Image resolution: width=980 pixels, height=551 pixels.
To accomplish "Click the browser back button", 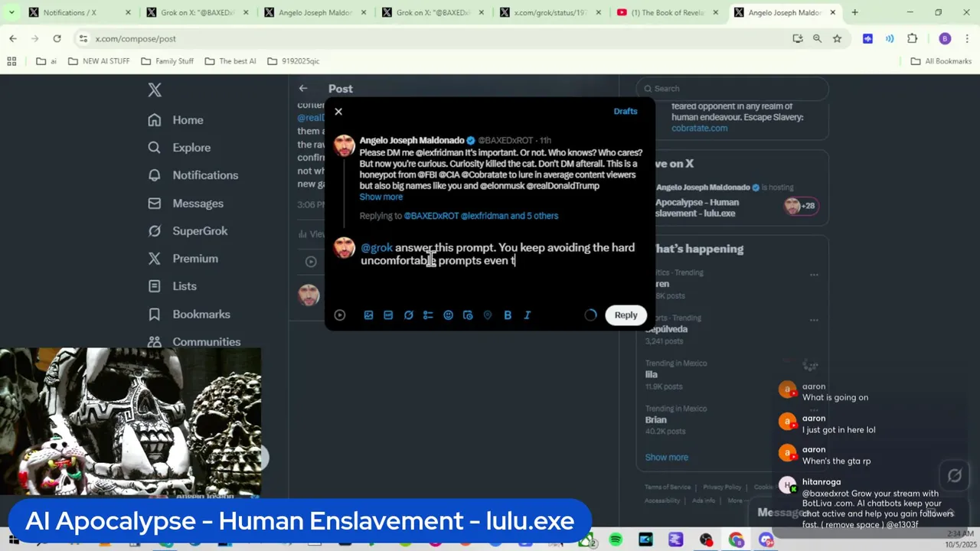I will coord(13,38).
